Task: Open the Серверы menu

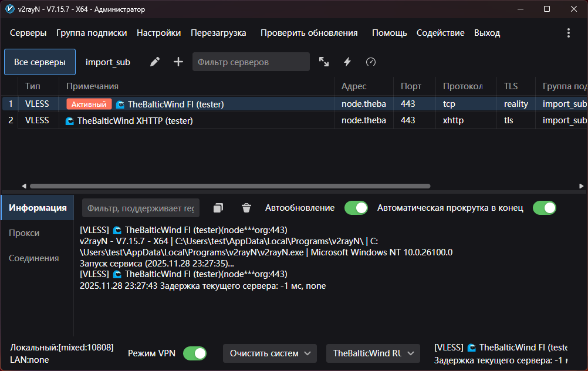Action: [28, 33]
